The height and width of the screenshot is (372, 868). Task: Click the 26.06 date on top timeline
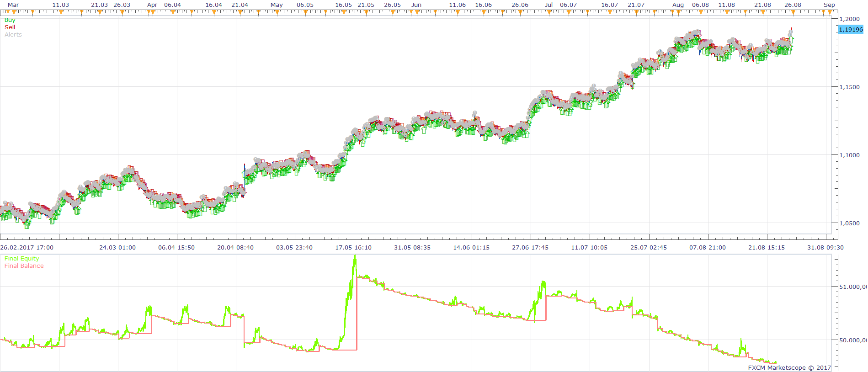click(x=520, y=5)
